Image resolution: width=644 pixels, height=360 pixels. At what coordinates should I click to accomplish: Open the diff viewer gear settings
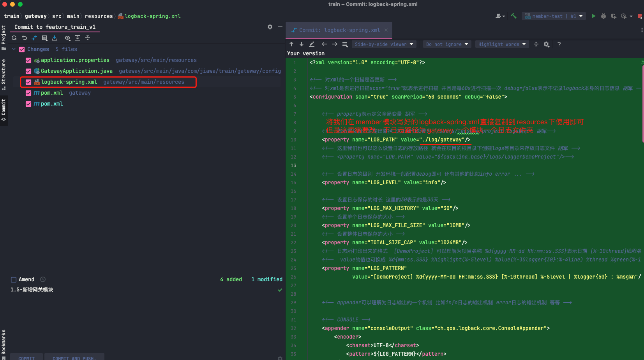click(x=547, y=44)
